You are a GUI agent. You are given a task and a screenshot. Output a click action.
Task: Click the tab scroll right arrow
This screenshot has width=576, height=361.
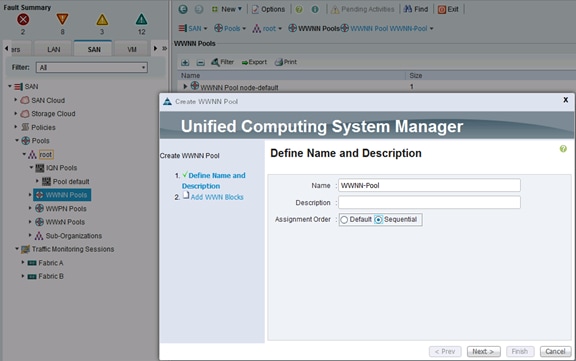coord(155,48)
